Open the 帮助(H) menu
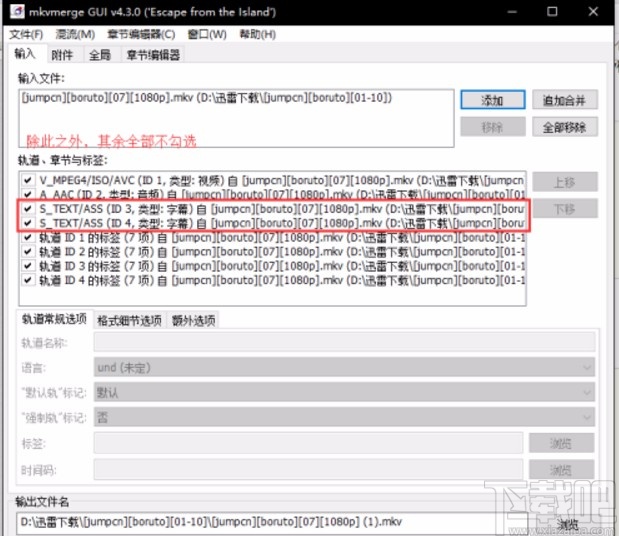This screenshot has height=536, width=619. click(x=257, y=35)
